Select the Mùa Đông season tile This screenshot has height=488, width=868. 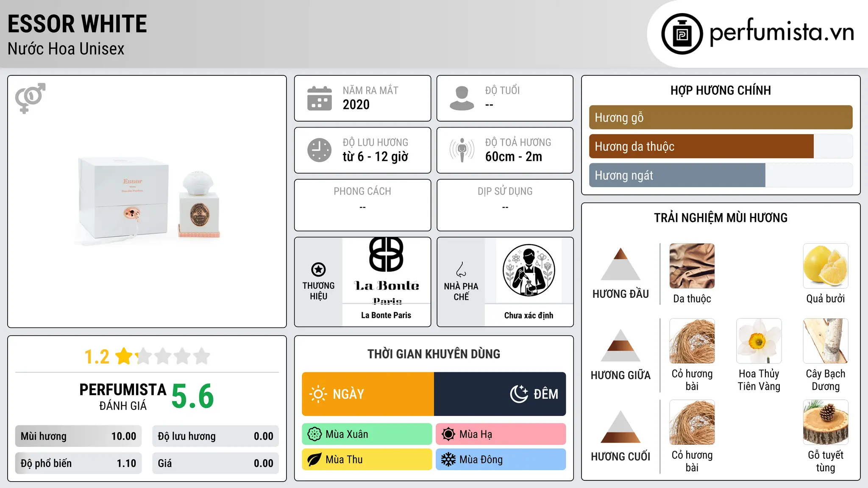tap(501, 460)
